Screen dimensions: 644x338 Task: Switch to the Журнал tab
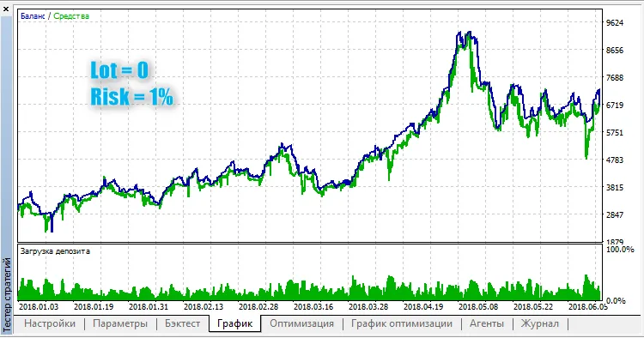point(540,323)
